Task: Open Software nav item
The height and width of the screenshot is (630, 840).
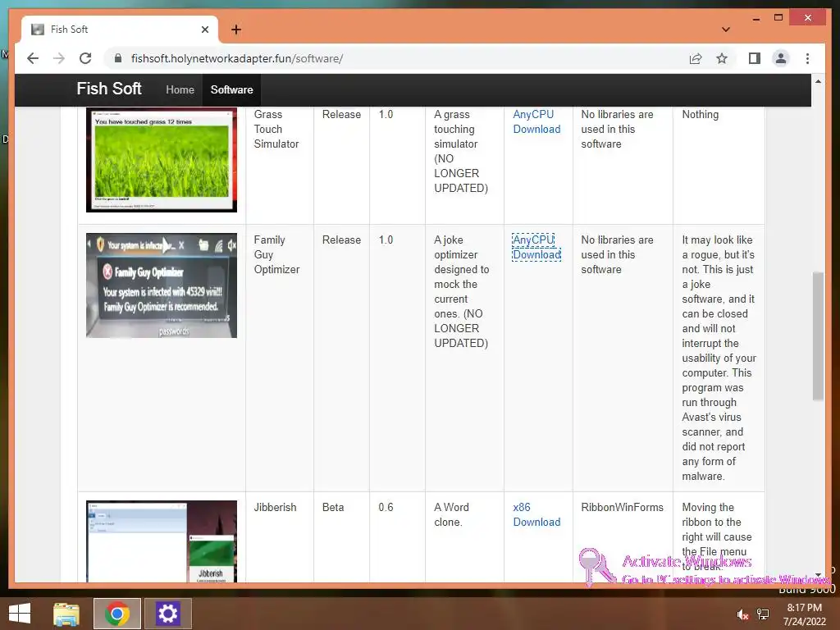Action: [x=231, y=90]
